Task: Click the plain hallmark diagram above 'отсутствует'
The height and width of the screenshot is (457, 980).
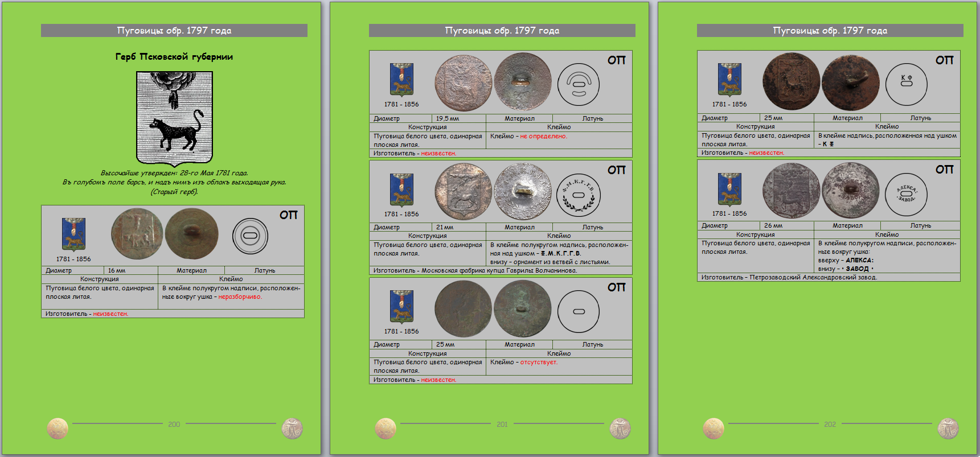Action: [x=578, y=311]
